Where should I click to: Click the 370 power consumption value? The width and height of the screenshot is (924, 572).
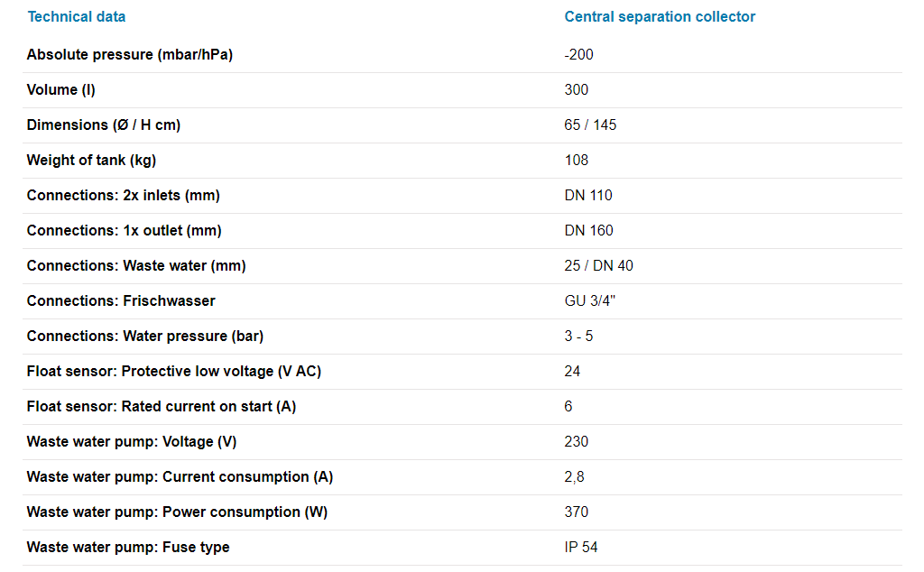point(576,512)
